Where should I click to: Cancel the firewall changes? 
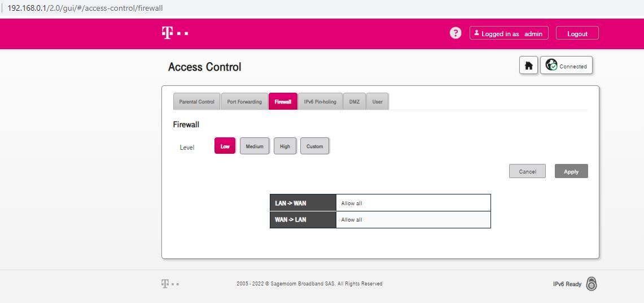[x=527, y=171]
